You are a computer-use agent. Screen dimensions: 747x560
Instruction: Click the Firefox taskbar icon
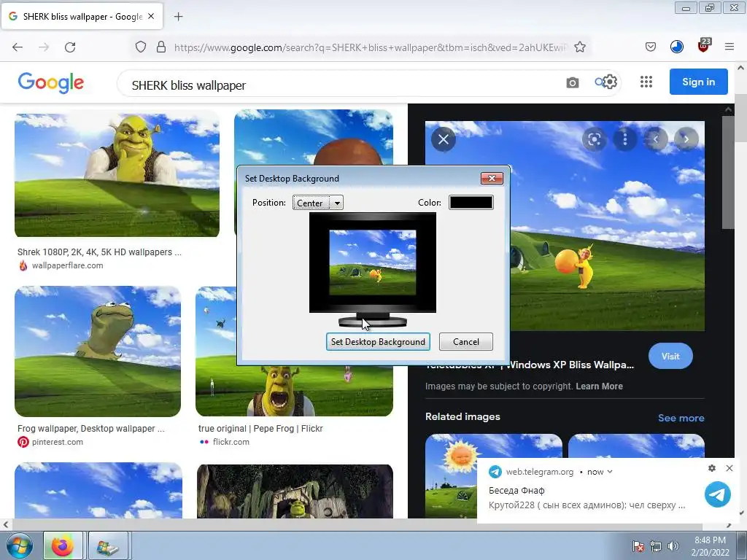(x=63, y=546)
